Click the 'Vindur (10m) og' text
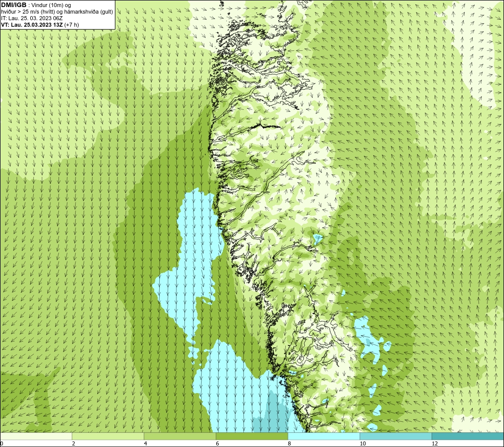This screenshot has width=504, height=447. coord(51,6)
